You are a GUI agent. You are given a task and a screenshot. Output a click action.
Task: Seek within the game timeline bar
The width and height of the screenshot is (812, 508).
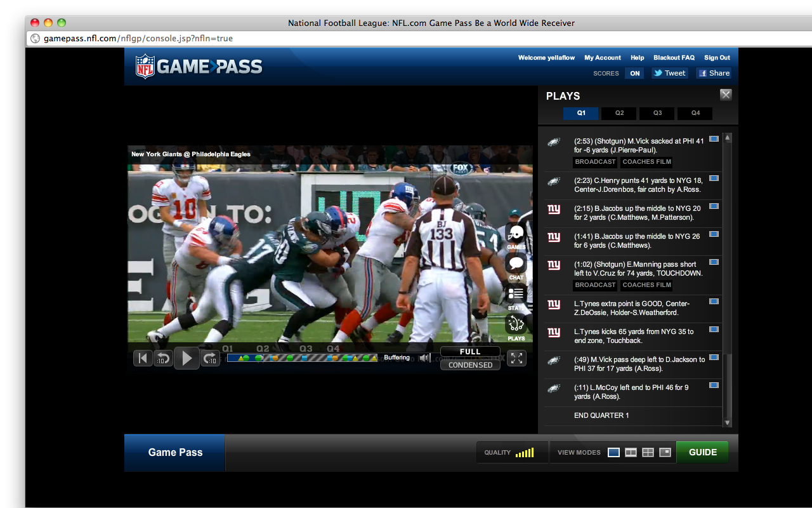pyautogui.click(x=302, y=358)
